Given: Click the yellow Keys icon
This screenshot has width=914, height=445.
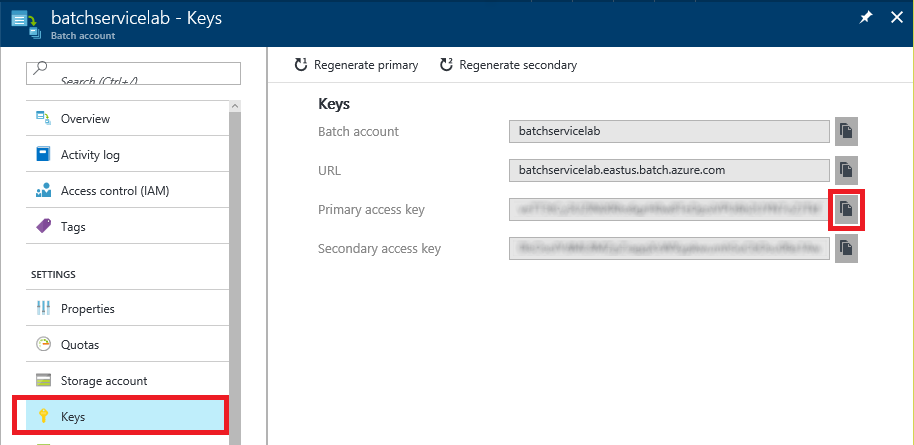Looking at the screenshot, I should (43, 416).
